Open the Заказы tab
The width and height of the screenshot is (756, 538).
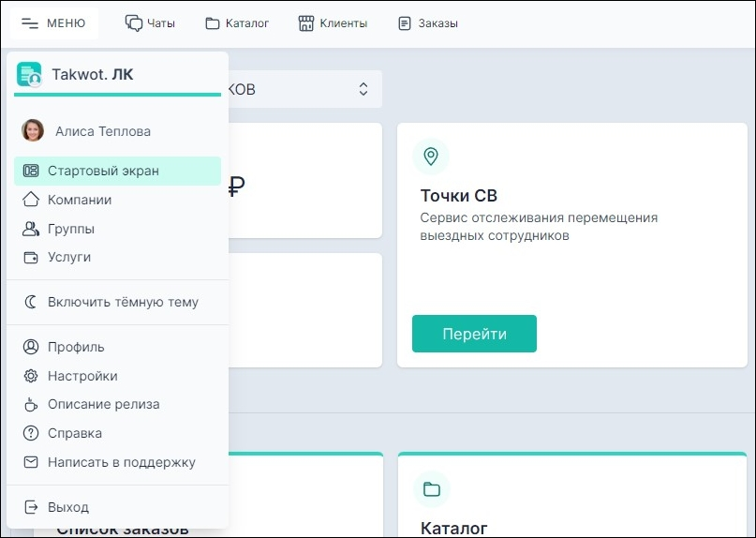click(x=428, y=23)
